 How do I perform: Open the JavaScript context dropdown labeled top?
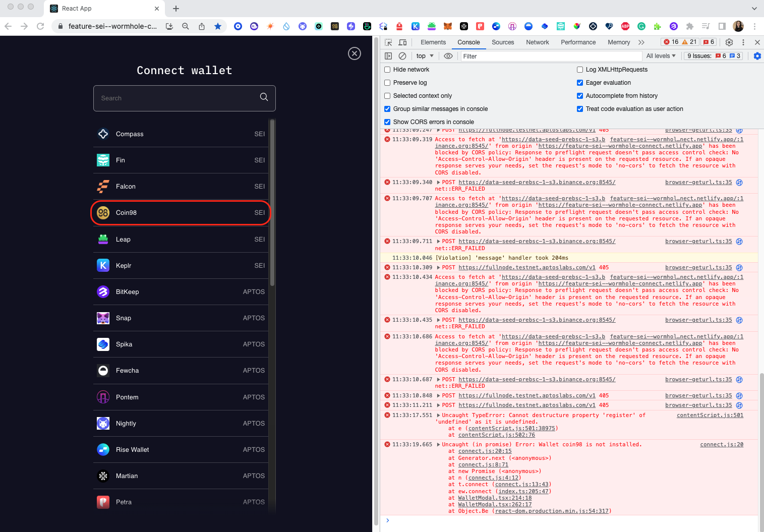coord(425,56)
